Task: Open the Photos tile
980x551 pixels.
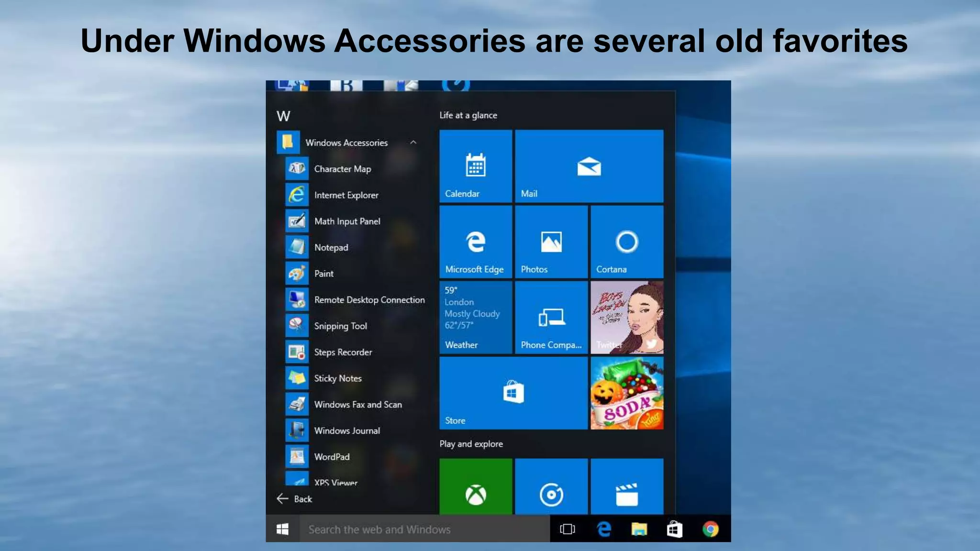Action: [x=551, y=242]
